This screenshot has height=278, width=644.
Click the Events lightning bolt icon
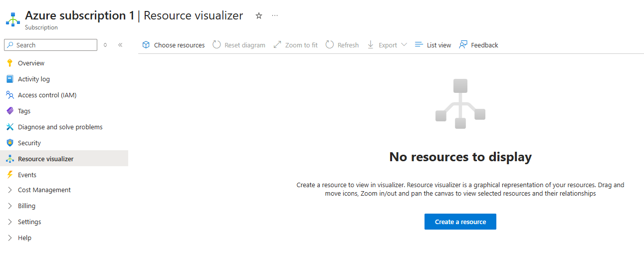[10, 175]
